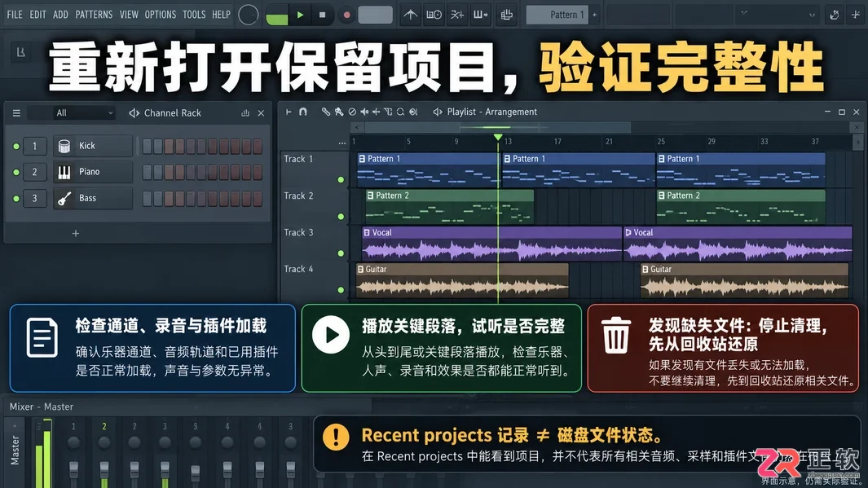Image resolution: width=868 pixels, height=488 pixels.
Task: Select the Track 4 header label
Action: [298, 270]
